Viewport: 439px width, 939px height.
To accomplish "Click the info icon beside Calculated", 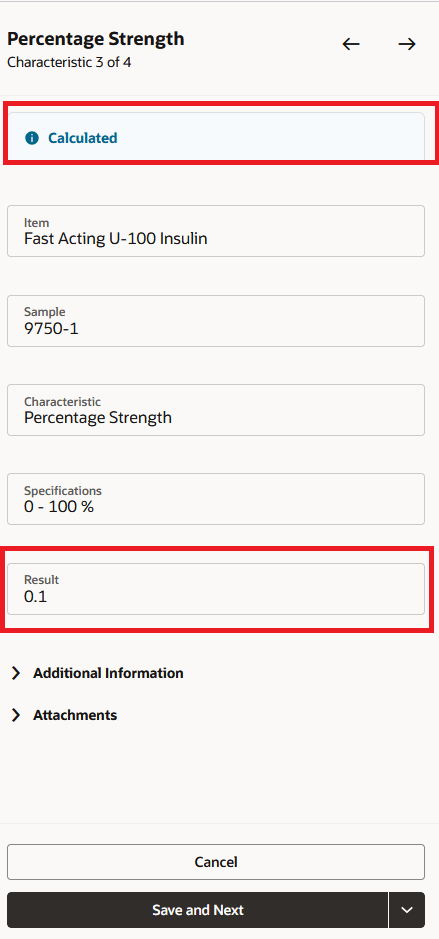I will (32, 138).
